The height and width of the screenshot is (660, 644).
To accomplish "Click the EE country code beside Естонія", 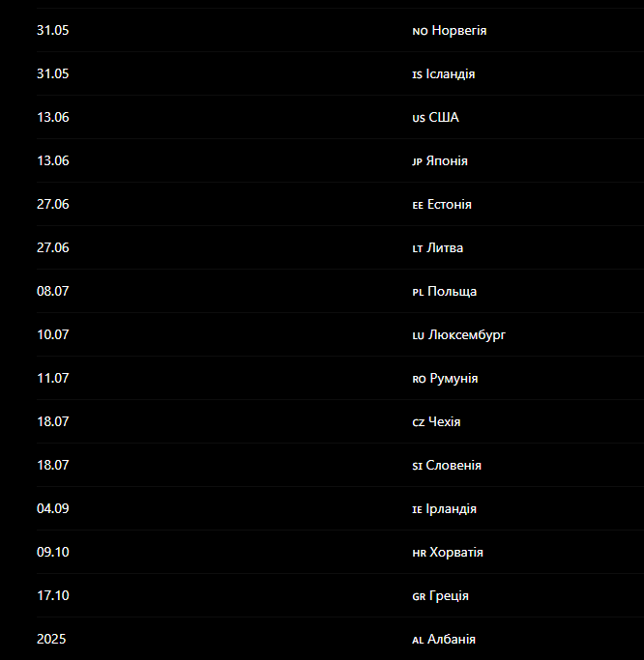I will click(x=418, y=206).
